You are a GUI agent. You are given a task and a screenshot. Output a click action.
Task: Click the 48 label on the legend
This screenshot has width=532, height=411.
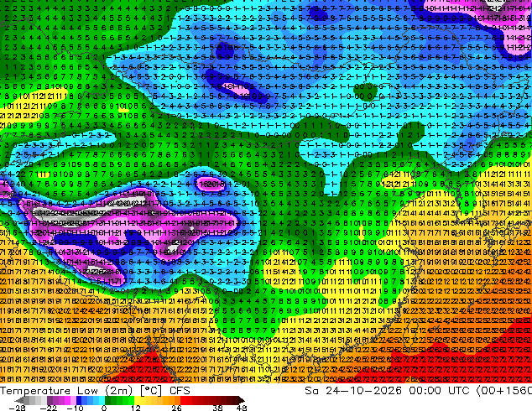click(x=241, y=408)
